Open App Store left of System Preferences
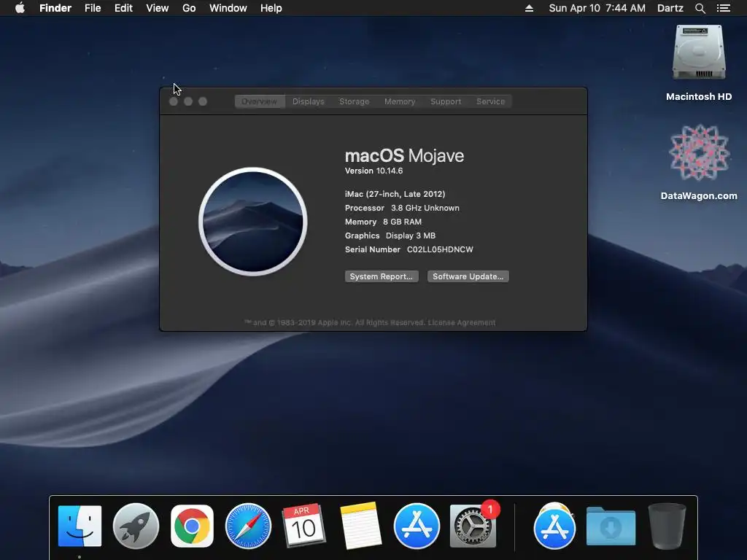This screenshot has height=560, width=747. [417, 526]
